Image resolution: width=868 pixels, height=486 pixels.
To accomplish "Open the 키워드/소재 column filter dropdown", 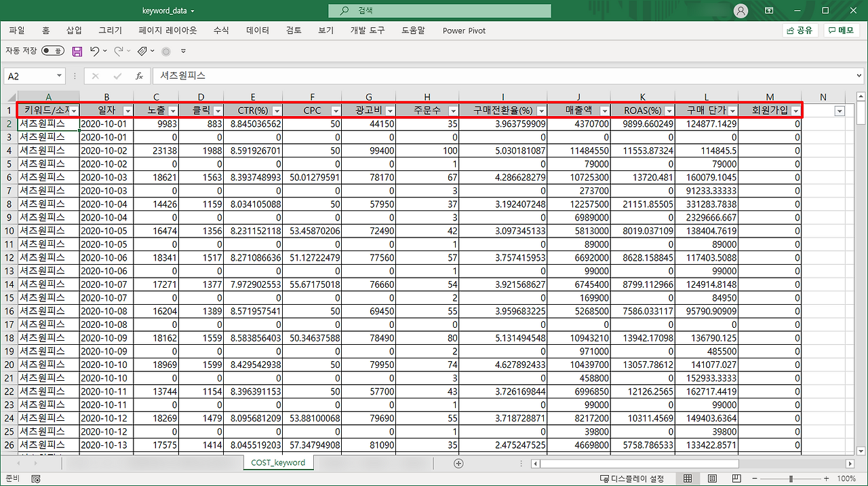I will (x=74, y=111).
